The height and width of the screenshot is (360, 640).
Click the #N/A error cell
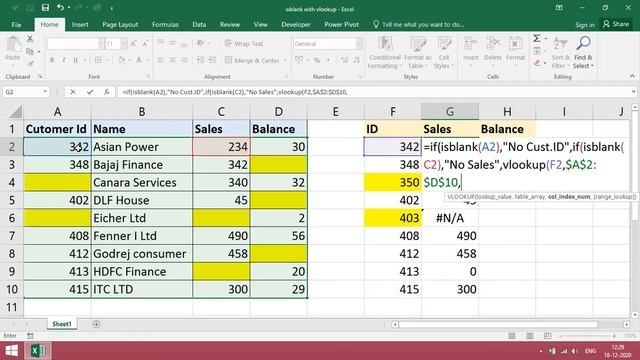click(x=450, y=218)
